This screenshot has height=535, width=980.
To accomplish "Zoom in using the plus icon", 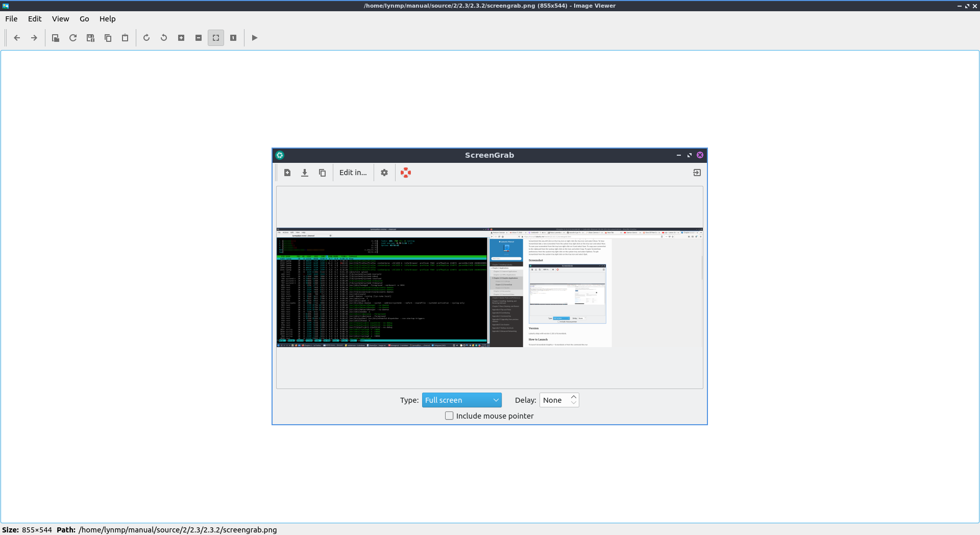I will 181,38.
